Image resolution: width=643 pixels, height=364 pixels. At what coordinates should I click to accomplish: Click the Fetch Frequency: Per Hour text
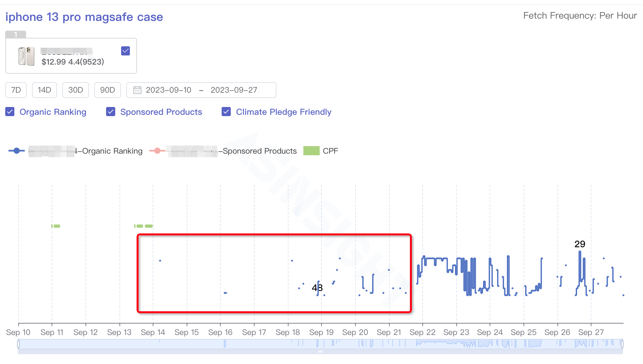tap(580, 16)
